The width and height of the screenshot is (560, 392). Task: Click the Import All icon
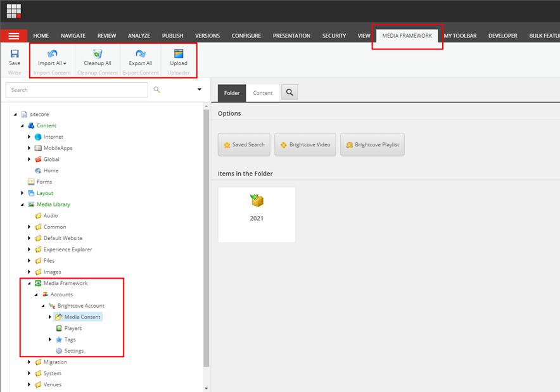pyautogui.click(x=52, y=54)
